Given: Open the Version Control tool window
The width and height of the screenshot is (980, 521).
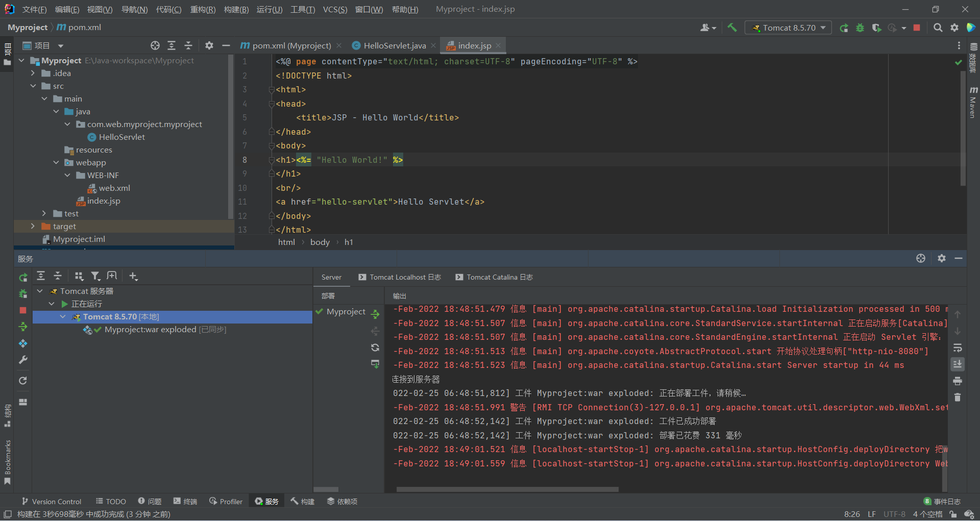Looking at the screenshot, I should pyautogui.click(x=52, y=501).
